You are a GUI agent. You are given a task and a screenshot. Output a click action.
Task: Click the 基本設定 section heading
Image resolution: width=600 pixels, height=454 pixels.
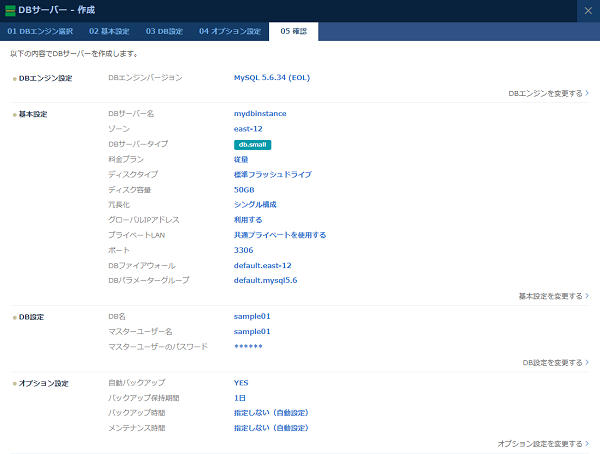click(33, 114)
